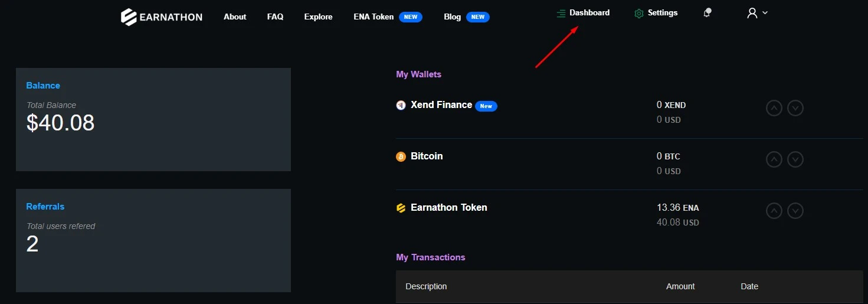Click the orange Bitcoin coin icon

[x=401, y=156]
